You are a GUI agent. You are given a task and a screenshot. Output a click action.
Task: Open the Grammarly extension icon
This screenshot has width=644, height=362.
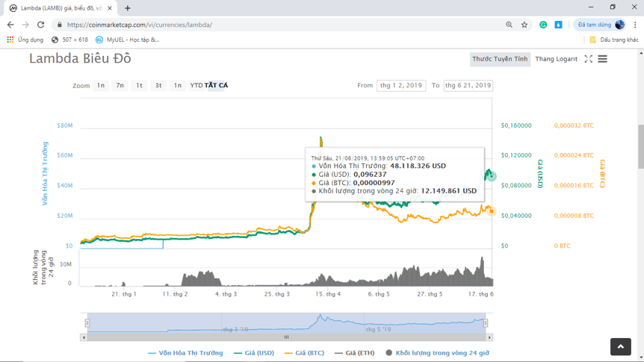point(543,25)
